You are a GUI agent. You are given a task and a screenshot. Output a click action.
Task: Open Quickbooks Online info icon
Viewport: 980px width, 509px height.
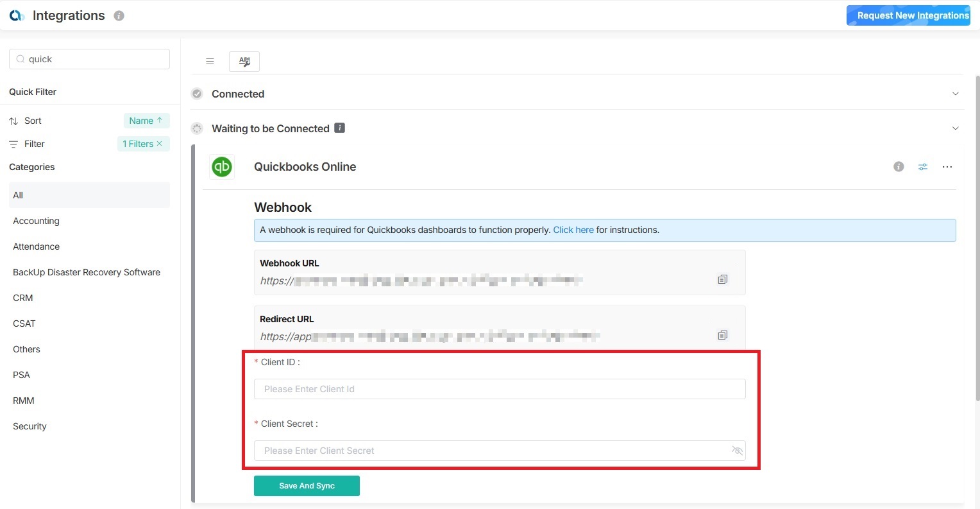pos(899,167)
